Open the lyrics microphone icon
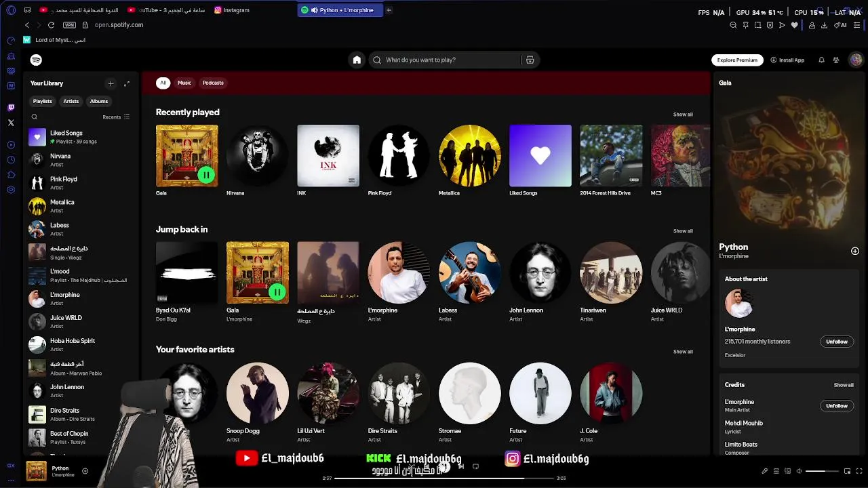 [x=764, y=471]
